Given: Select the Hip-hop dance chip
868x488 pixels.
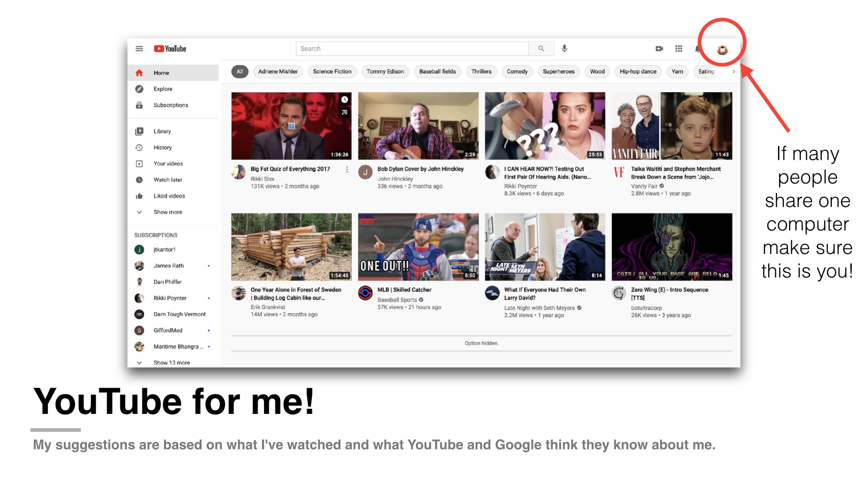Looking at the screenshot, I should pos(638,72).
